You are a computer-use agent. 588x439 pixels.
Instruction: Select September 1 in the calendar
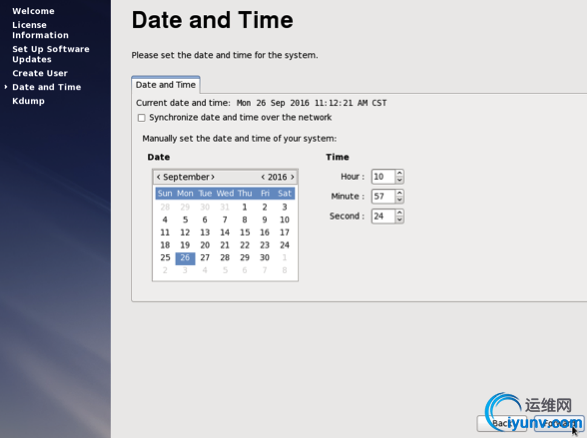(x=244, y=207)
